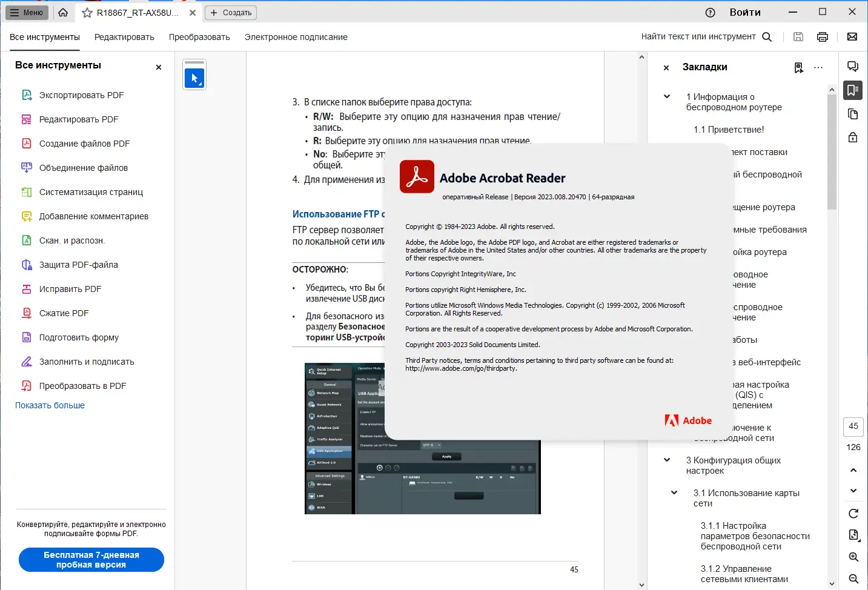
Task: Rotate the page view clockwise
Action: pos(853,514)
